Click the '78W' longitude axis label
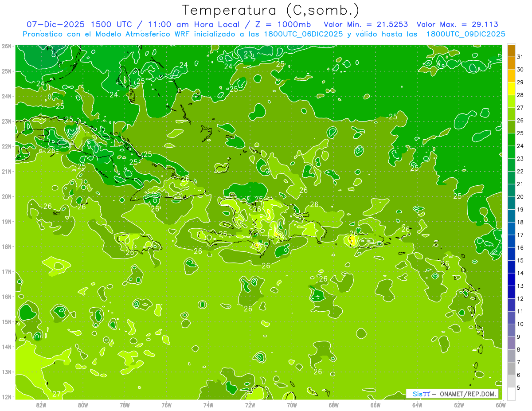 pyautogui.click(x=125, y=405)
